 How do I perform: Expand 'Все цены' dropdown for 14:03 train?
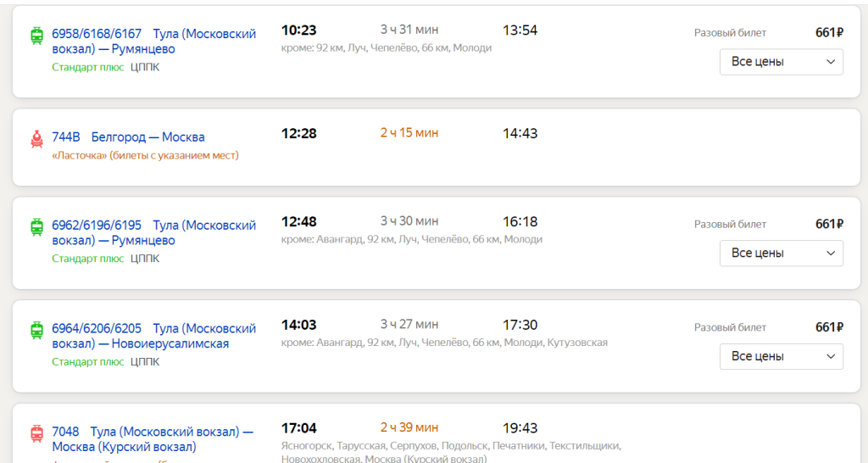781,357
